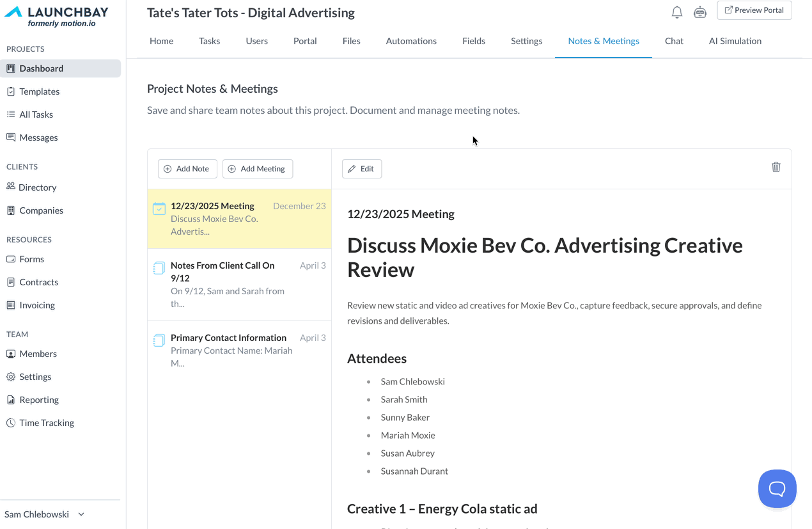Click note icon beside Primary Contact Information

click(159, 340)
